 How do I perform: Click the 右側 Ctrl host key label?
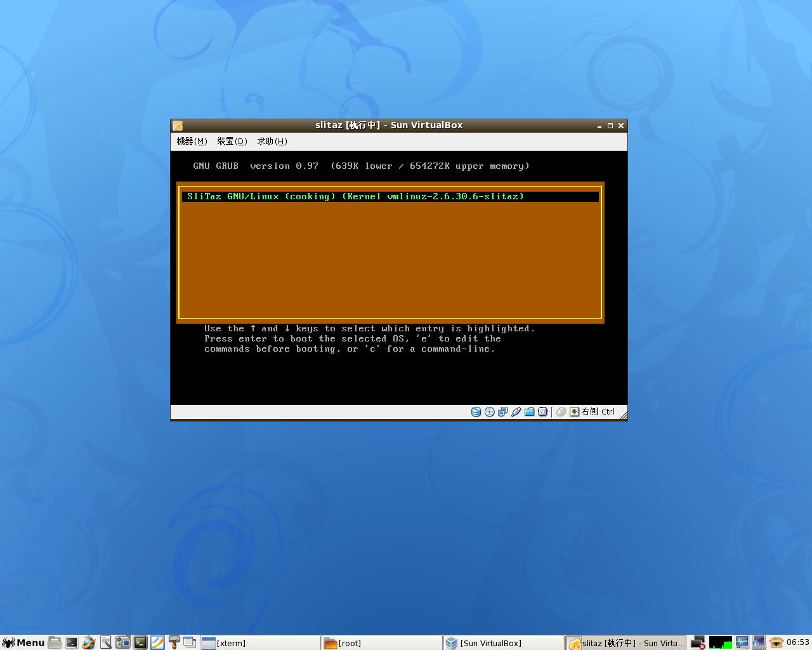click(598, 412)
